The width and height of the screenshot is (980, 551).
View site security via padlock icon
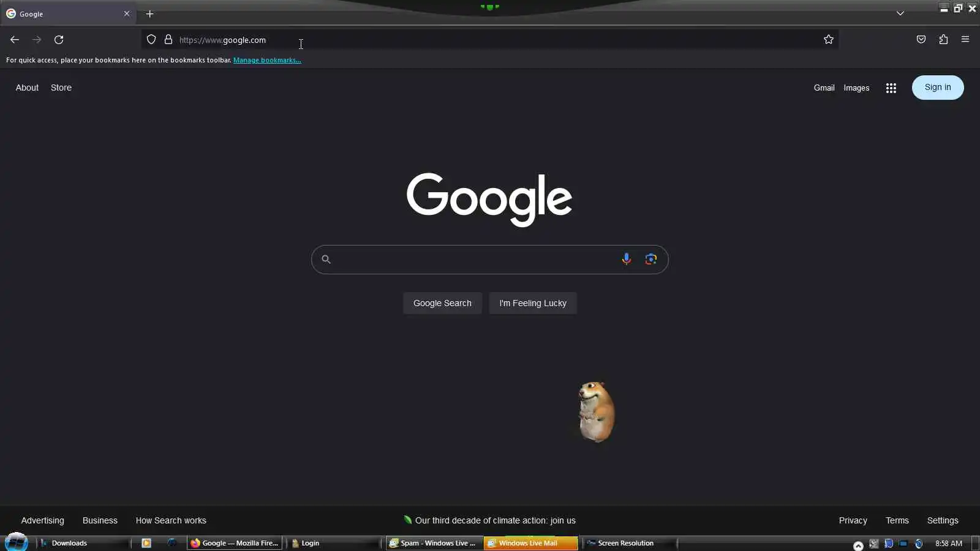point(168,40)
